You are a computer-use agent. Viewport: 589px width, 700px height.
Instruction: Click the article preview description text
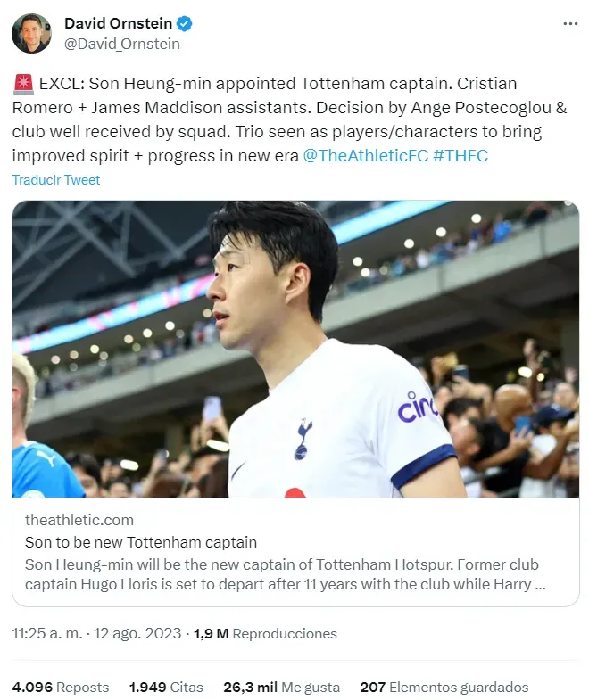coord(285,574)
